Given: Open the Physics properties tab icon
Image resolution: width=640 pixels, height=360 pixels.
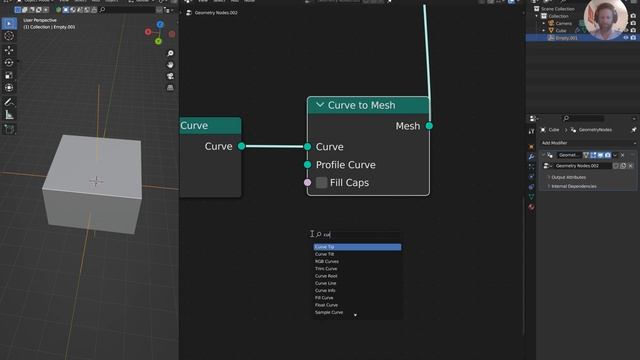Looking at the screenshot, I should [x=531, y=177].
